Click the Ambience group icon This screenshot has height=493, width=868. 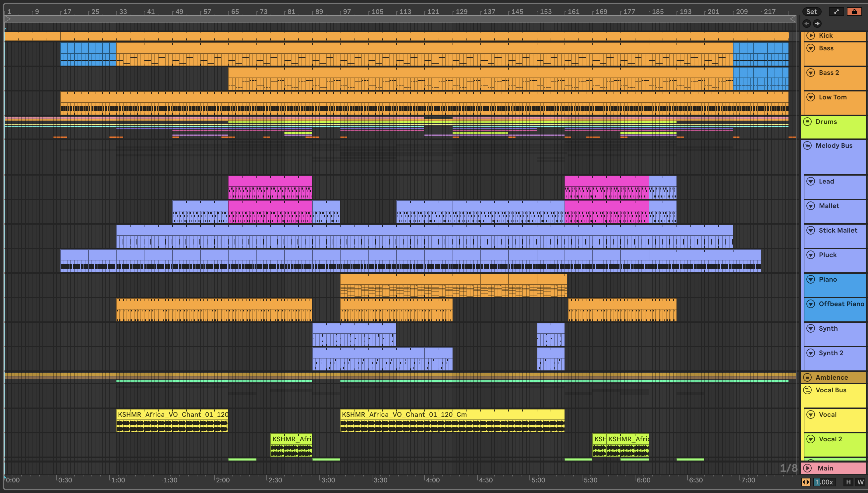(x=807, y=377)
